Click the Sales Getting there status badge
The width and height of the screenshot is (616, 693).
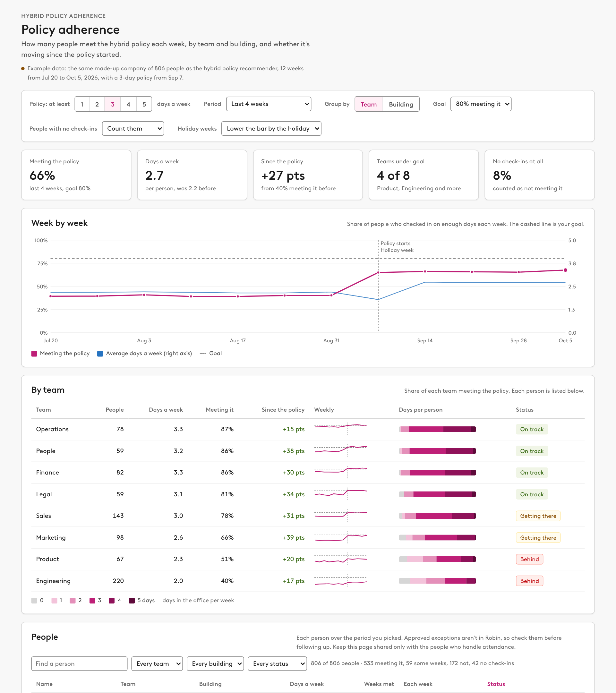[538, 516]
